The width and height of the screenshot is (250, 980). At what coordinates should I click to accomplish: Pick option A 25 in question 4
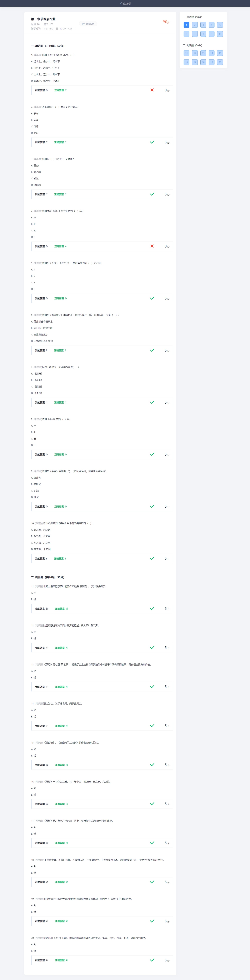(x=34, y=218)
